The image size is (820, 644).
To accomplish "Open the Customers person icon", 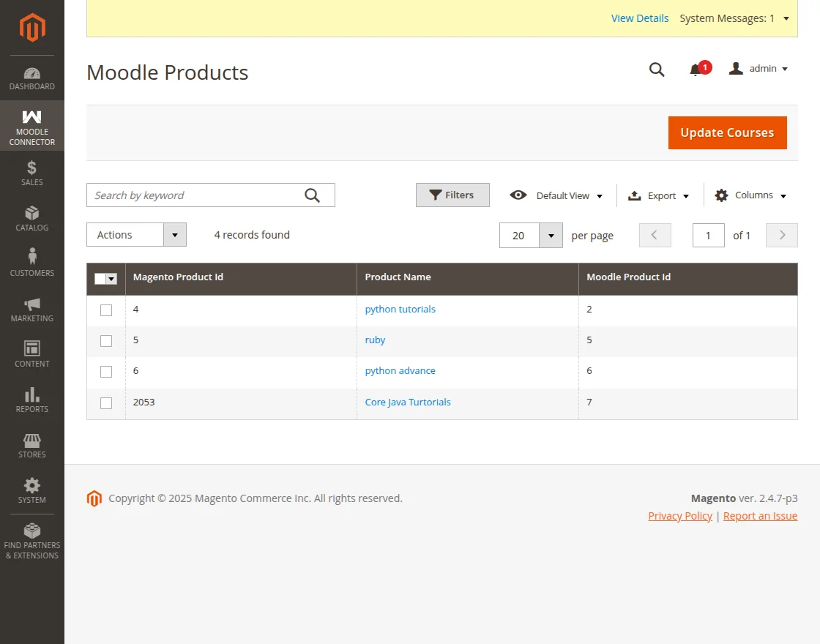I will click(32, 257).
